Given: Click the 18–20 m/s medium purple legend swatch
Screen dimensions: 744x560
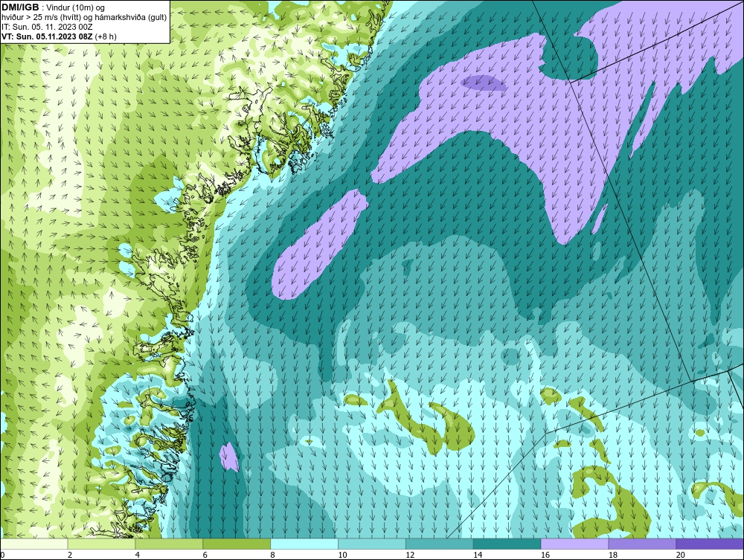Looking at the screenshot, I should coord(643,544).
